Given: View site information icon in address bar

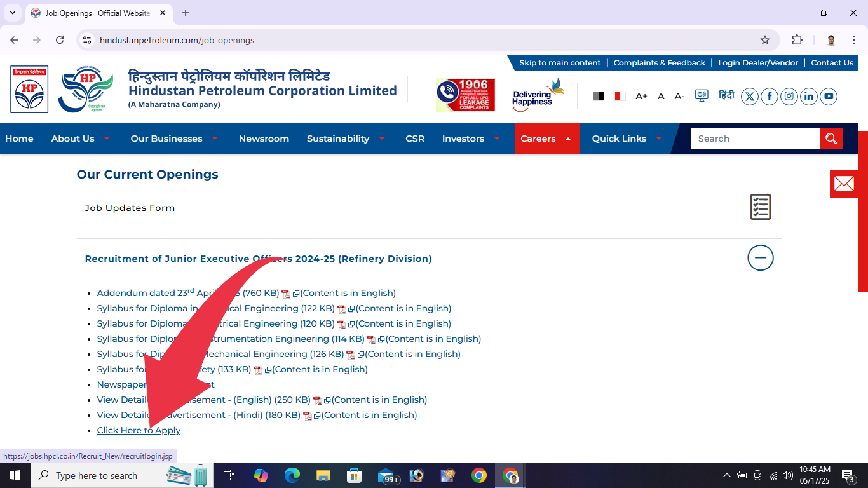Looking at the screenshot, I should (88, 40).
